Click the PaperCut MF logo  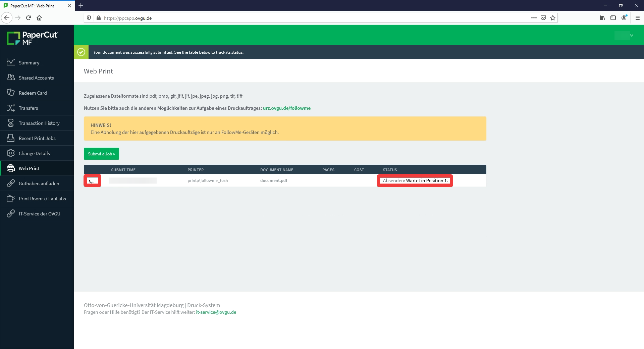33,38
